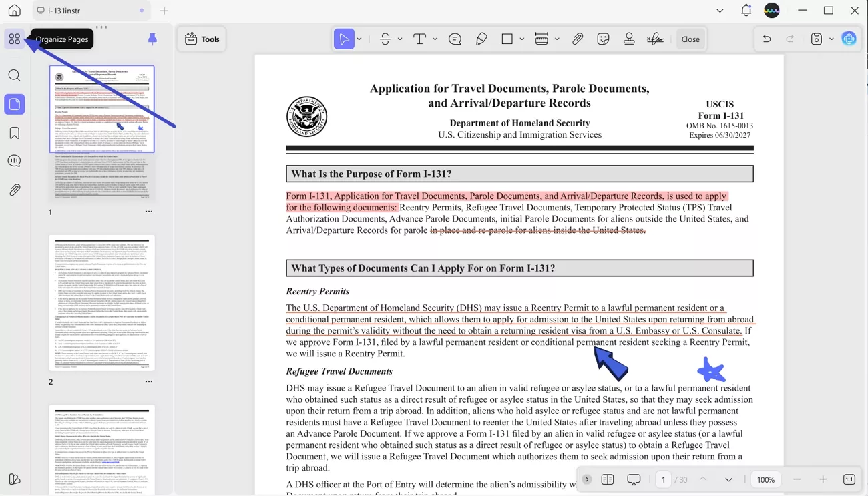Enable presentation mode
This screenshot has height=496, width=868.
(633, 479)
